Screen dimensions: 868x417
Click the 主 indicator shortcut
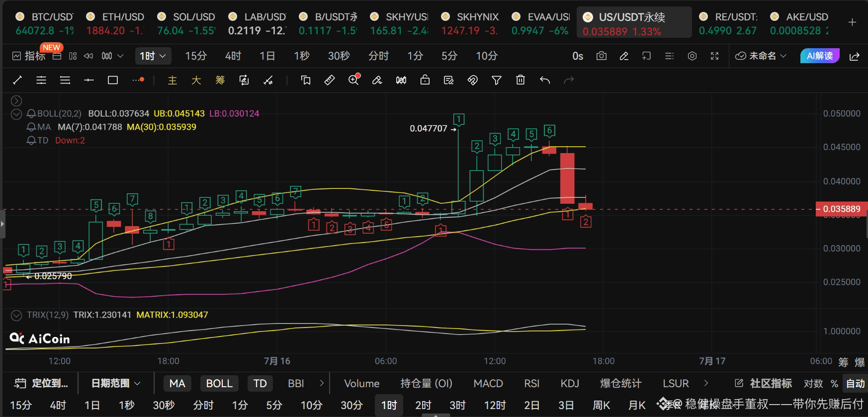pyautogui.click(x=173, y=80)
